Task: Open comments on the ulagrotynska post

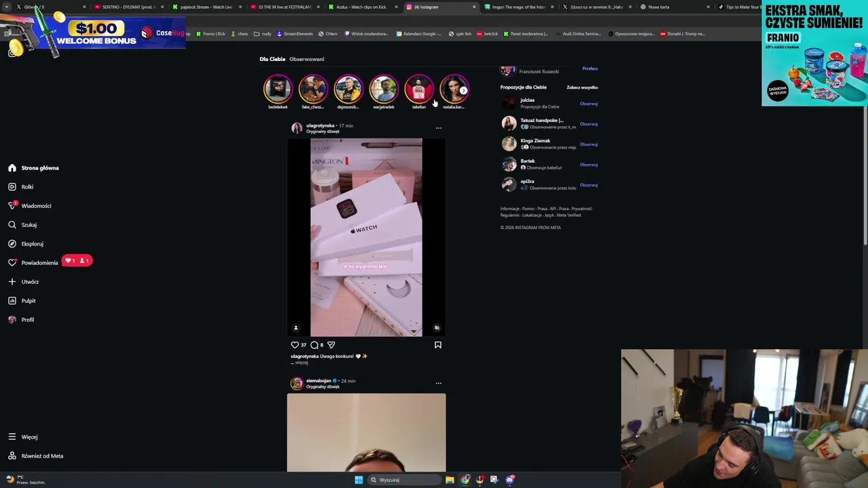Action: point(314,345)
